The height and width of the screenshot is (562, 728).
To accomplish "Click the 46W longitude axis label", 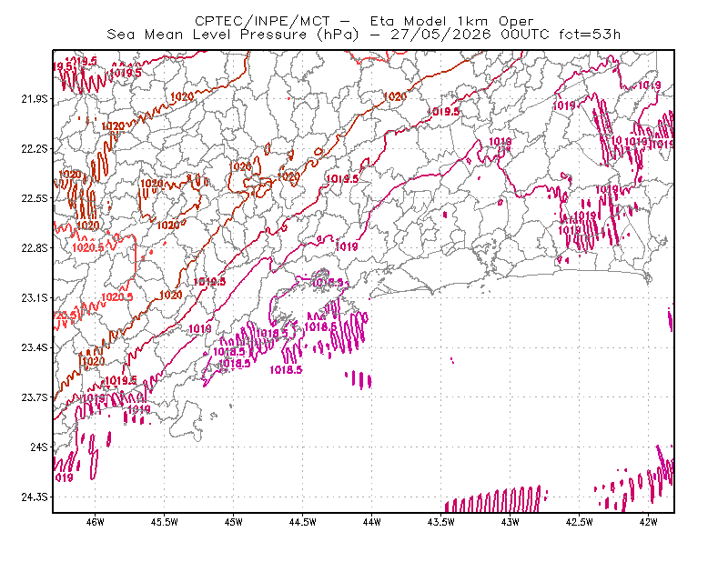I will coord(96,522).
